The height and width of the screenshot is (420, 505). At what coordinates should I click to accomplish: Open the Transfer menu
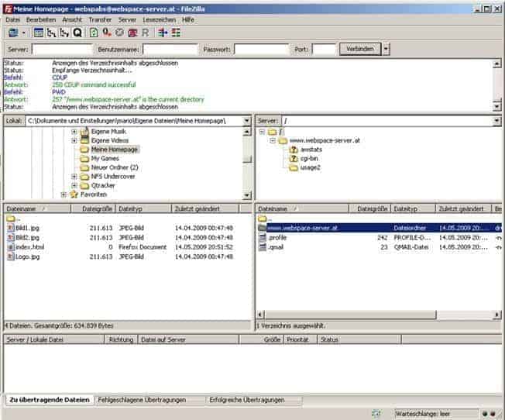pos(100,19)
